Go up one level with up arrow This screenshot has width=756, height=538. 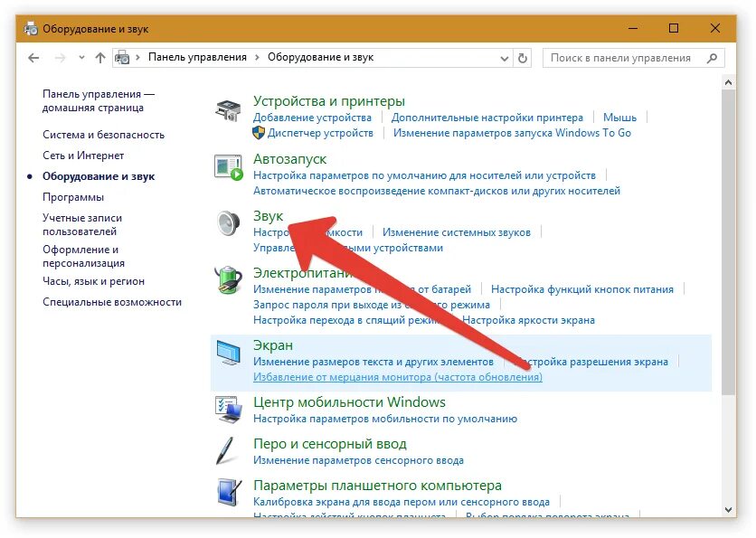coord(99,59)
